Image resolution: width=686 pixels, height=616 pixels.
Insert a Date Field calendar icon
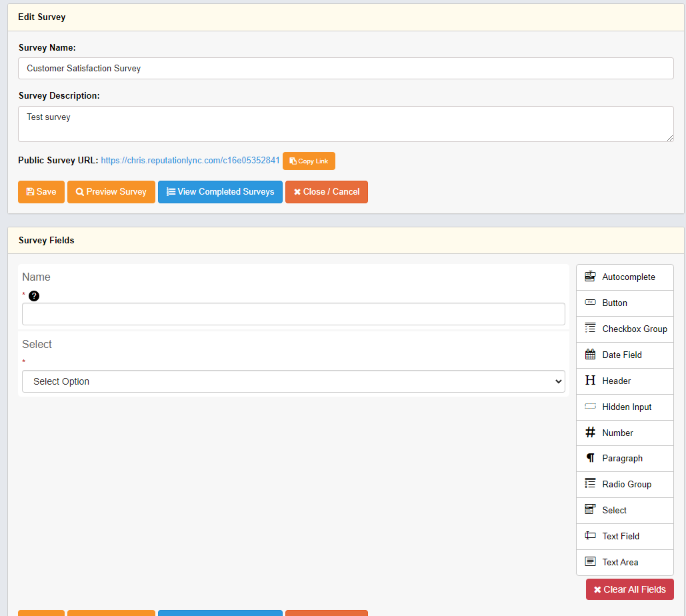590,355
